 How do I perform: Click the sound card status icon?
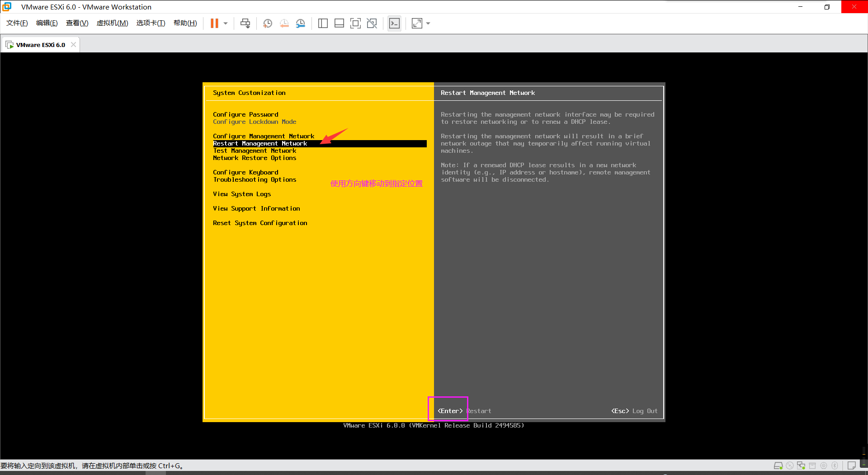[x=824, y=466]
